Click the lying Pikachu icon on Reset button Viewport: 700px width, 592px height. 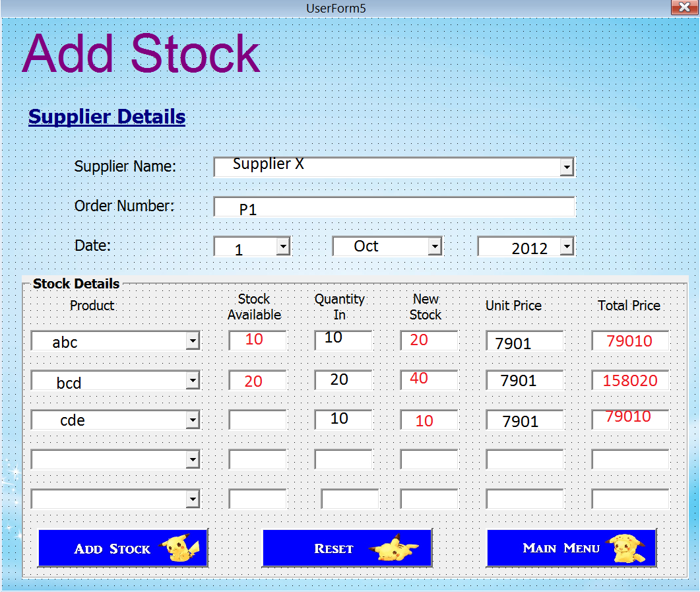[395, 548]
